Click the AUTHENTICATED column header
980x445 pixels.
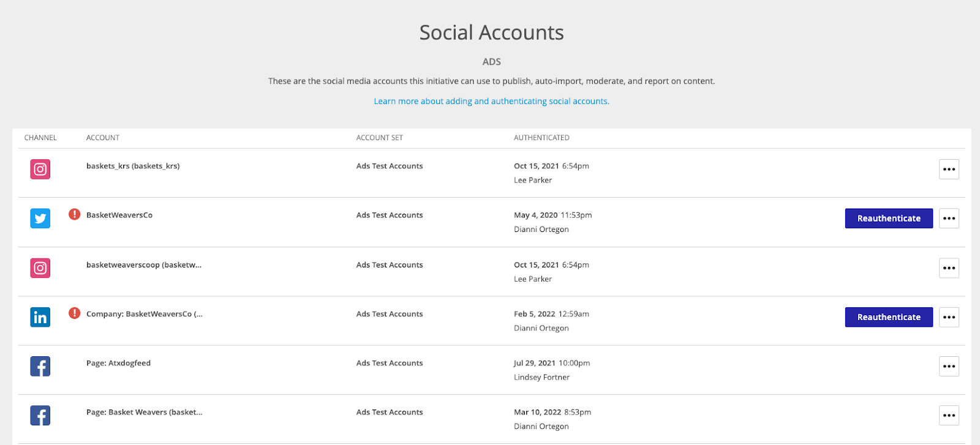[541, 137]
